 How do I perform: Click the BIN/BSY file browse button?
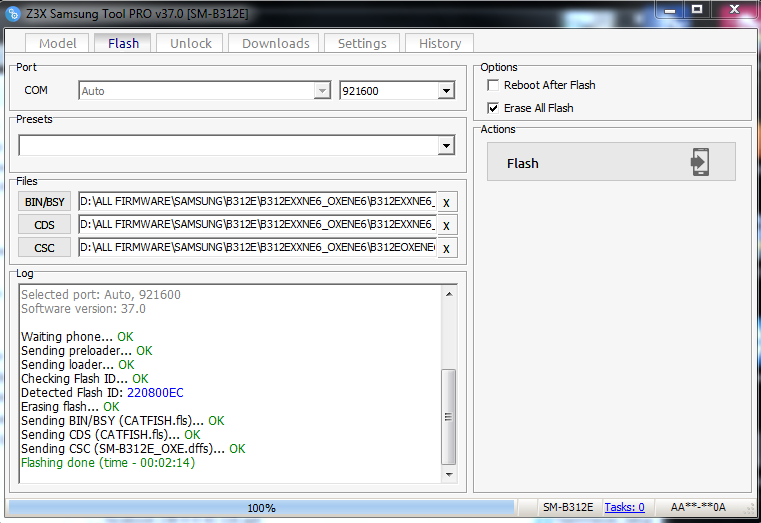[x=45, y=201]
